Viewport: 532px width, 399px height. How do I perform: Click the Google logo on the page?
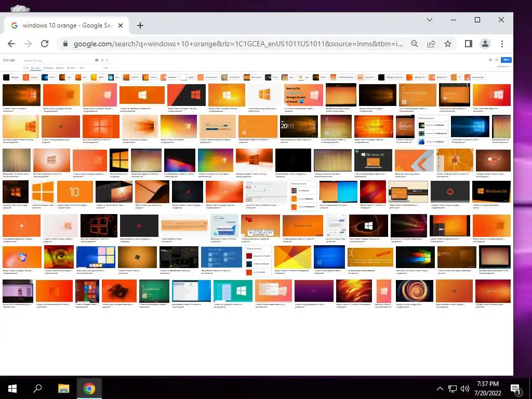tap(9, 60)
